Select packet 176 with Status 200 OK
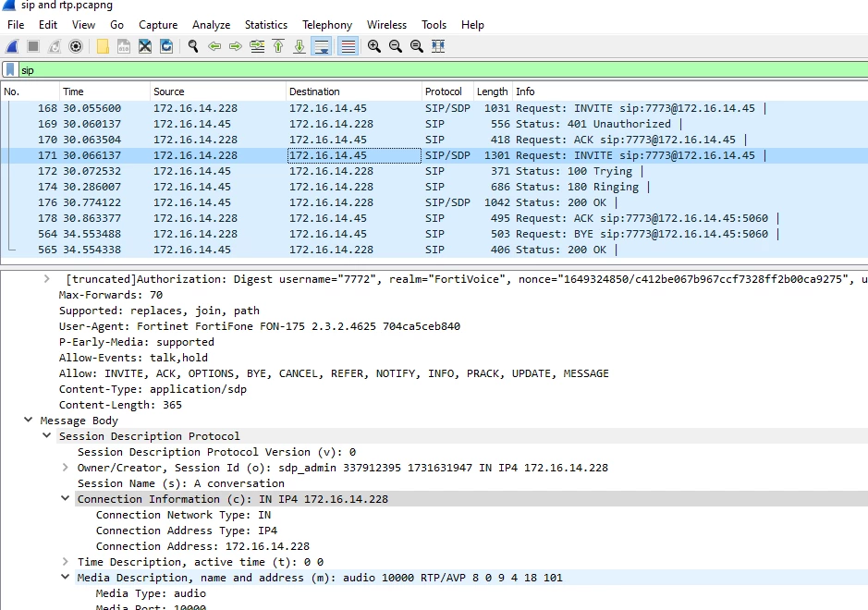 click(434, 202)
